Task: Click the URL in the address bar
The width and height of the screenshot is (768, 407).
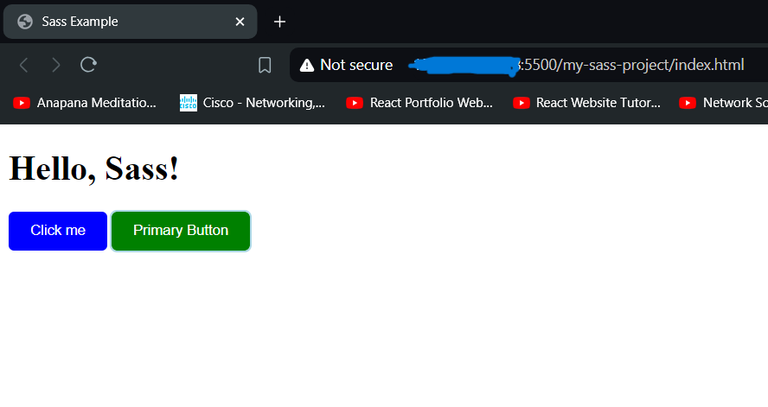Action: [576, 65]
